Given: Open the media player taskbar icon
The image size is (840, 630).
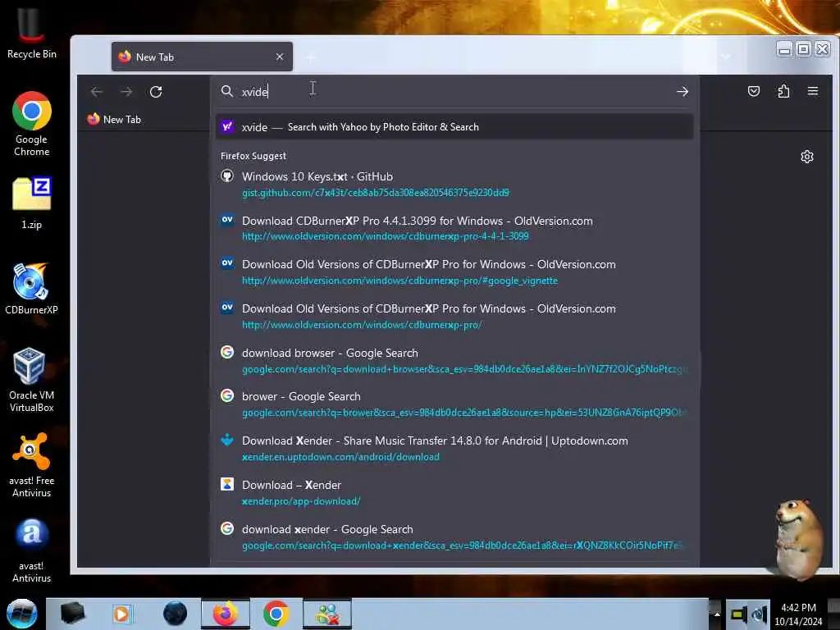Looking at the screenshot, I should [x=123, y=614].
